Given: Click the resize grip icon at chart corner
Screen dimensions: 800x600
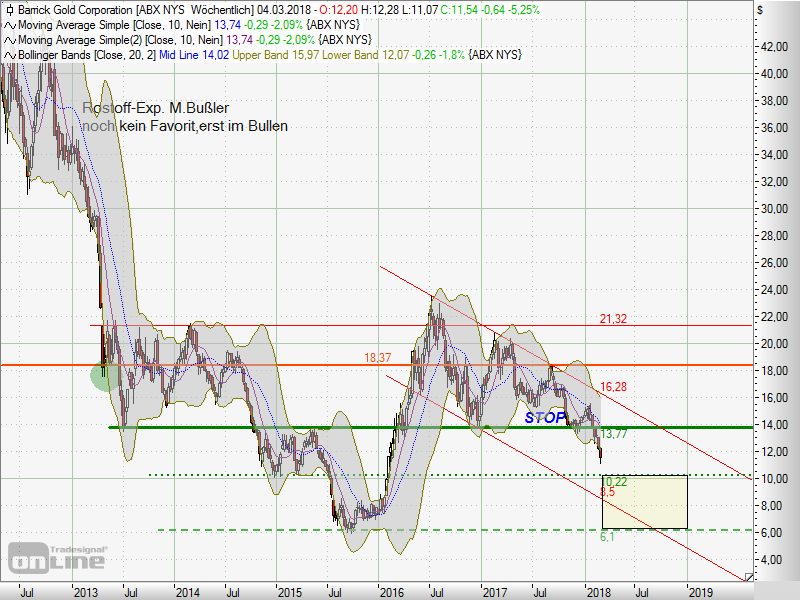Looking at the screenshot, I should tap(748, 577).
